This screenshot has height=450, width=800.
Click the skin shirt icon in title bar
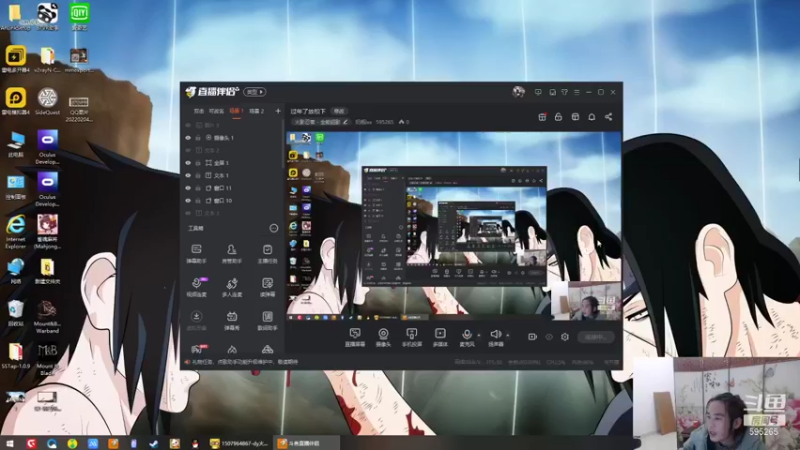point(564,92)
